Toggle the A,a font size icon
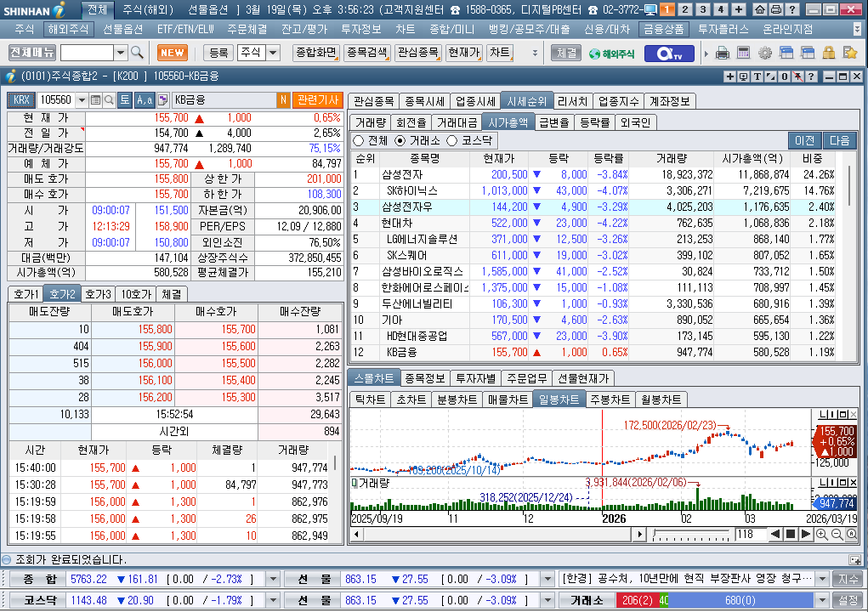The height and width of the screenshot is (612, 868). pos(145,100)
